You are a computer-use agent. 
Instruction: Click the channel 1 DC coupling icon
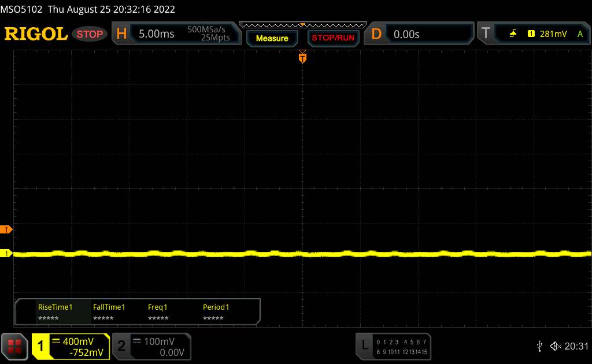point(56,341)
